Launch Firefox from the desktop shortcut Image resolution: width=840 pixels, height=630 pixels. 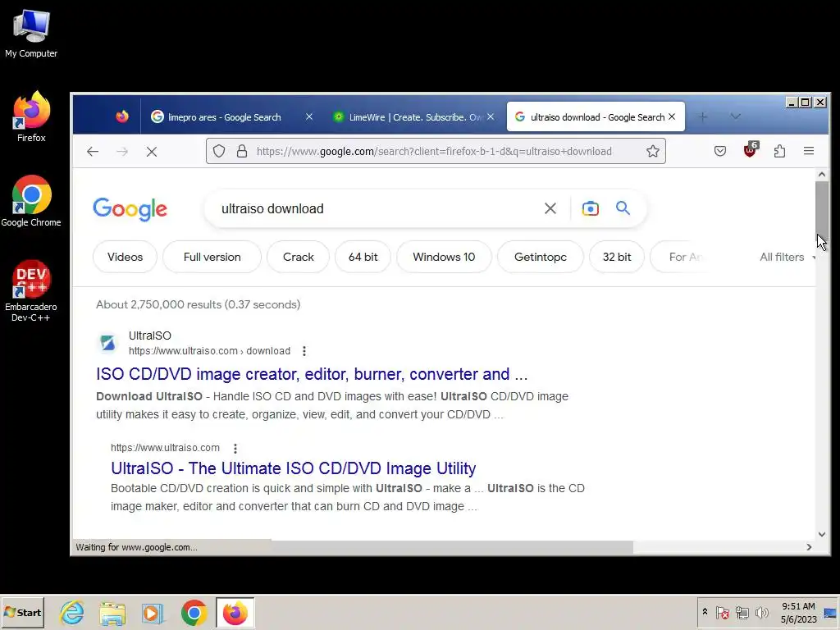pos(31,116)
